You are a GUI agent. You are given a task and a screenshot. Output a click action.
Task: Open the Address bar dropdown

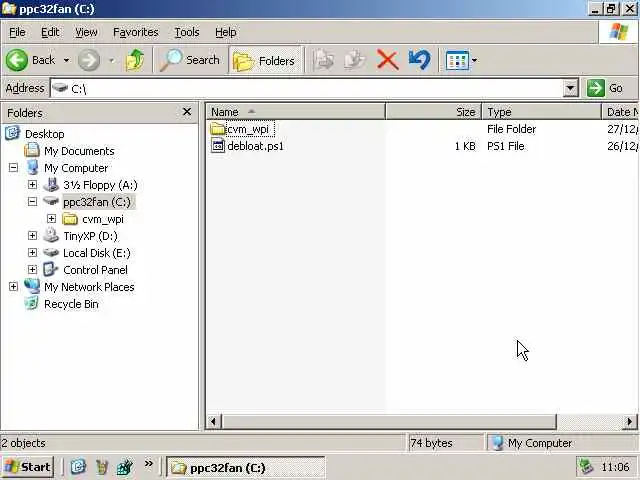click(x=571, y=88)
